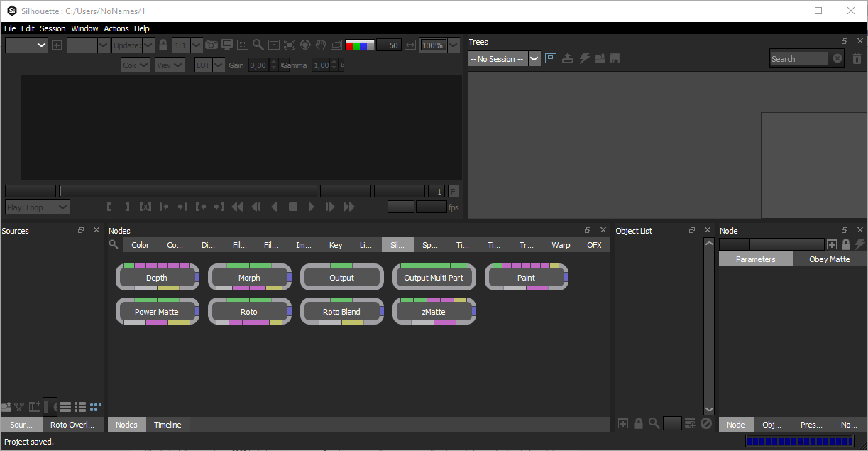Image resolution: width=868 pixels, height=451 pixels.
Task: Select the Morph node
Action: tap(249, 278)
